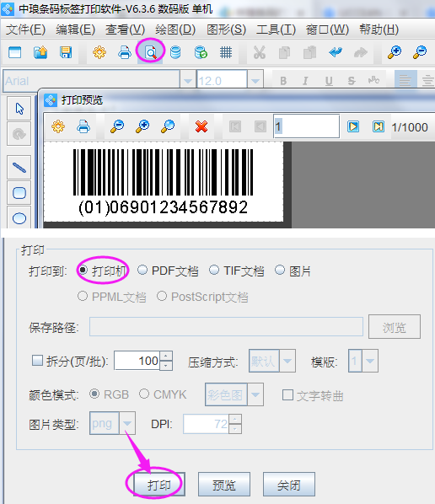
Task: Choose CMYK color mode
Action: click(x=144, y=394)
